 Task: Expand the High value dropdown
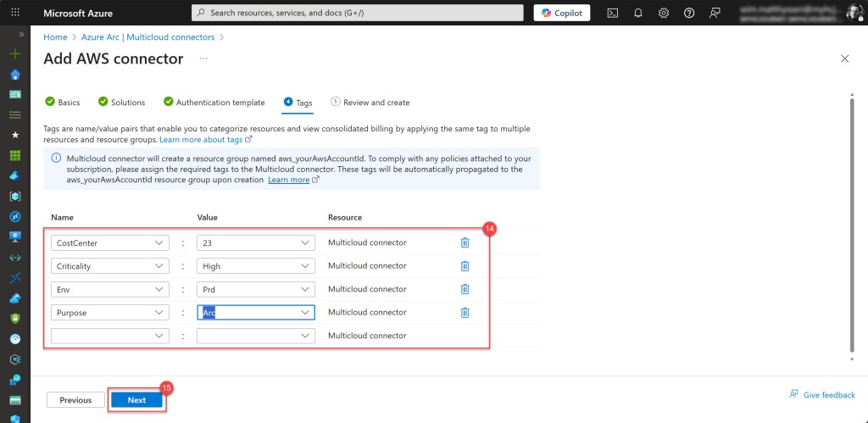(x=305, y=266)
